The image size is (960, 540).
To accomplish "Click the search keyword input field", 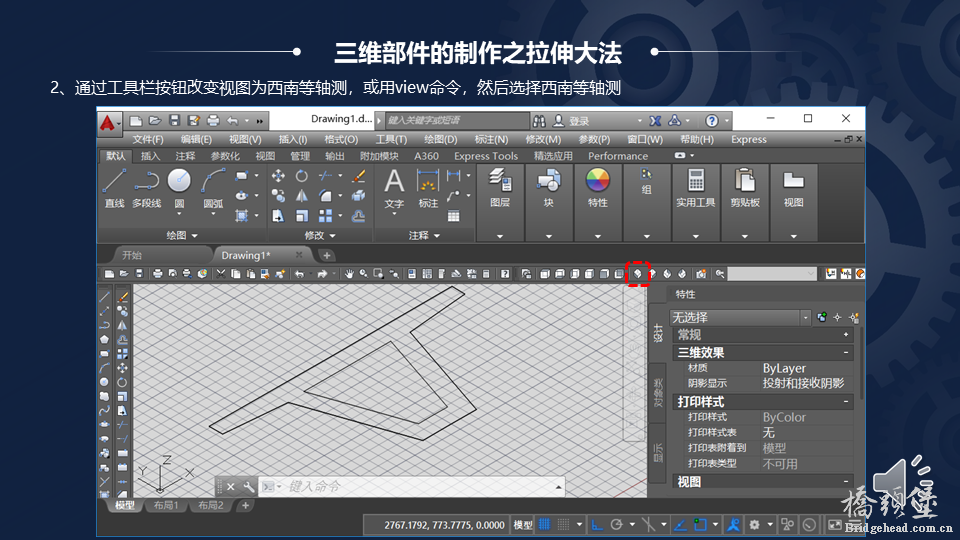I will (x=457, y=120).
